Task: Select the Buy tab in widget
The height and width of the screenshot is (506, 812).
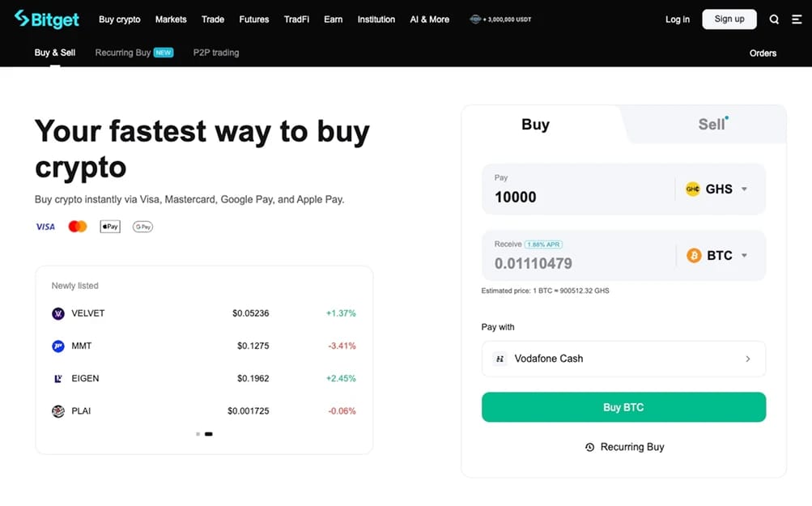Action: click(535, 125)
